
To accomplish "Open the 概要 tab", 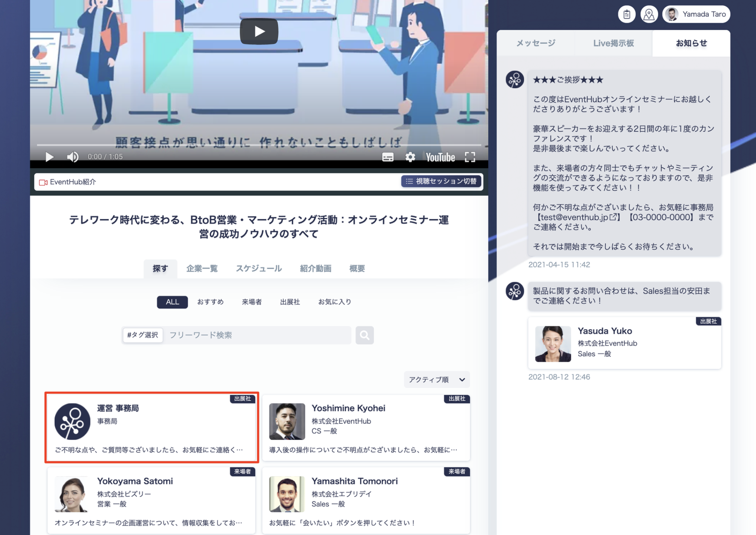I will pyautogui.click(x=357, y=268).
